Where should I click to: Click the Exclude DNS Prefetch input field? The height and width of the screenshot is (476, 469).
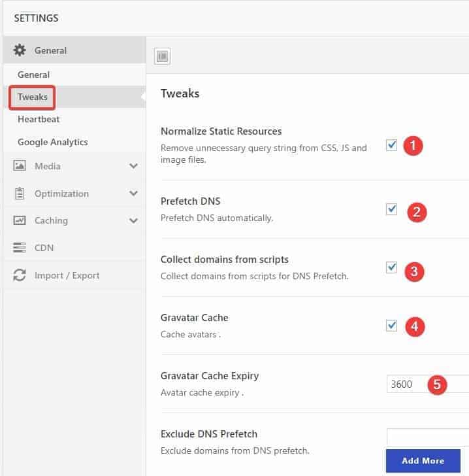428,437
